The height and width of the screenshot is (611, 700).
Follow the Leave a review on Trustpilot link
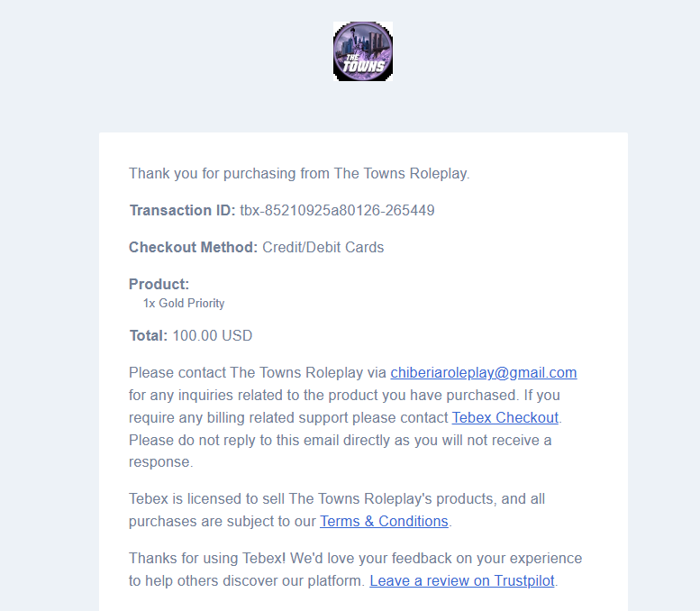click(462, 580)
